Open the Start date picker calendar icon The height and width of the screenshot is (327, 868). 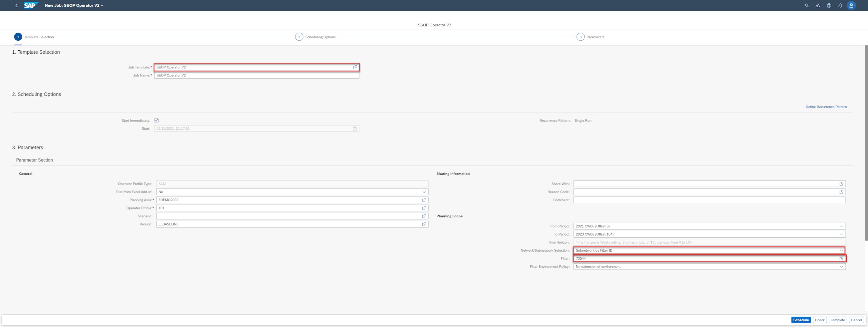click(x=355, y=129)
